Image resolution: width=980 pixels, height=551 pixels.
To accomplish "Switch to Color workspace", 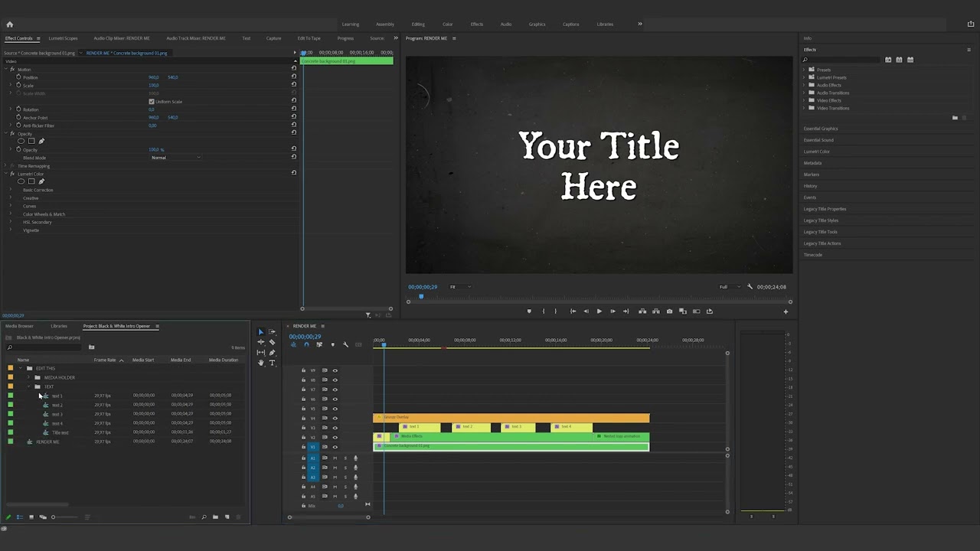I will pos(447,24).
